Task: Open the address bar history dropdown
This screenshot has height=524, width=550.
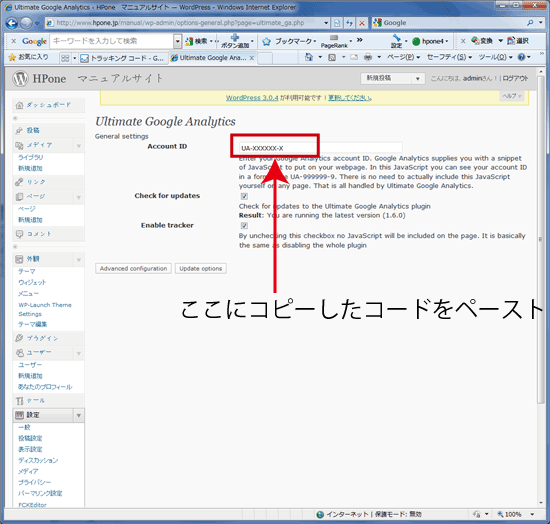Action: 326,23
